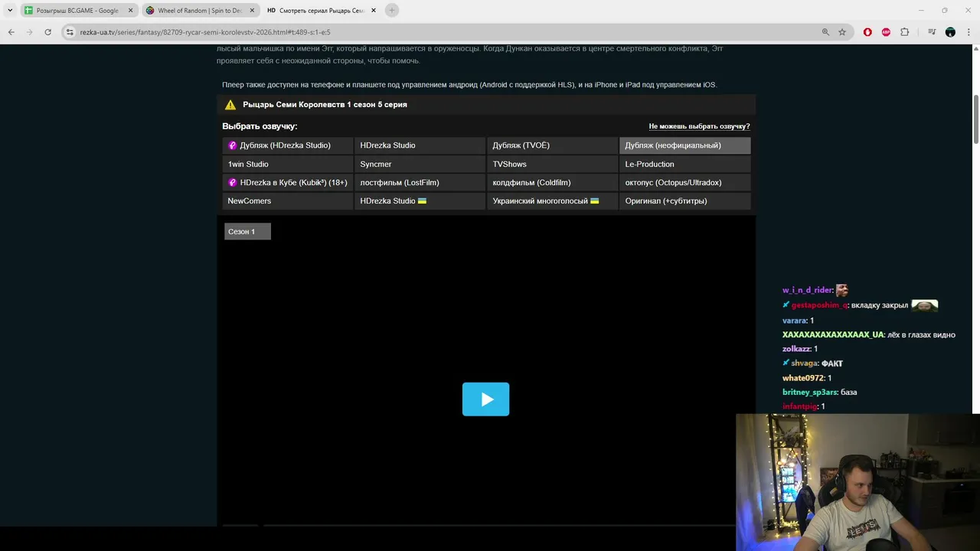Click the Рыцарь Семи Королевств 1 сезон 5 серия title

click(x=325, y=105)
